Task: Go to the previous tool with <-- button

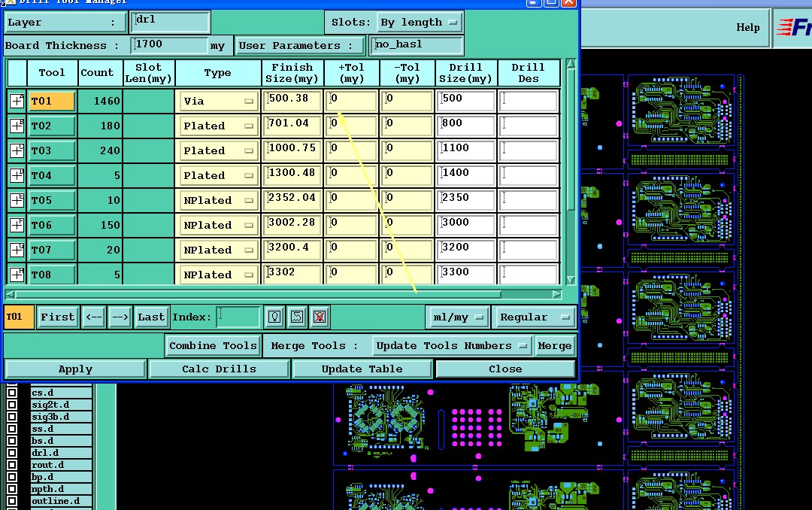Action: [94, 317]
